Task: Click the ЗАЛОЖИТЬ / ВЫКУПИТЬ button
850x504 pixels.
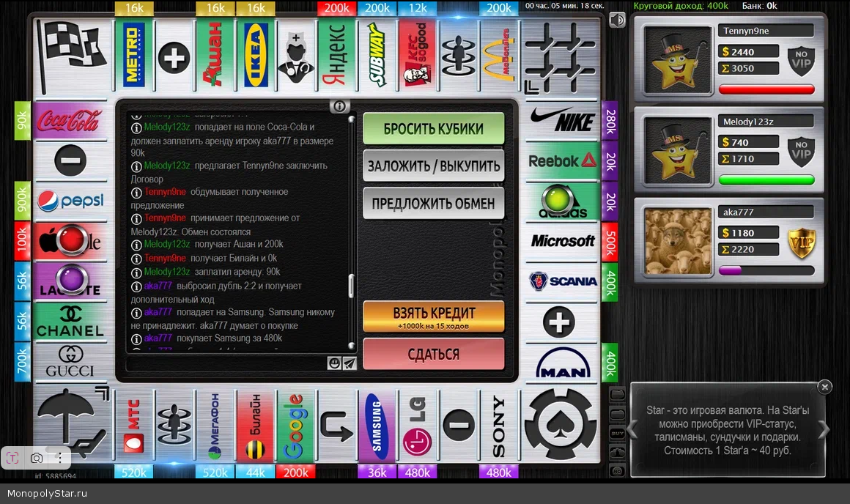Action: pos(434,166)
